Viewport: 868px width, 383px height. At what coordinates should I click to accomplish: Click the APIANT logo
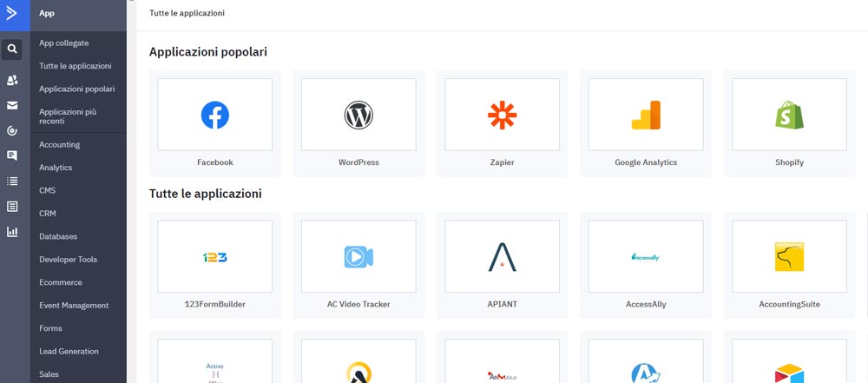click(x=502, y=256)
